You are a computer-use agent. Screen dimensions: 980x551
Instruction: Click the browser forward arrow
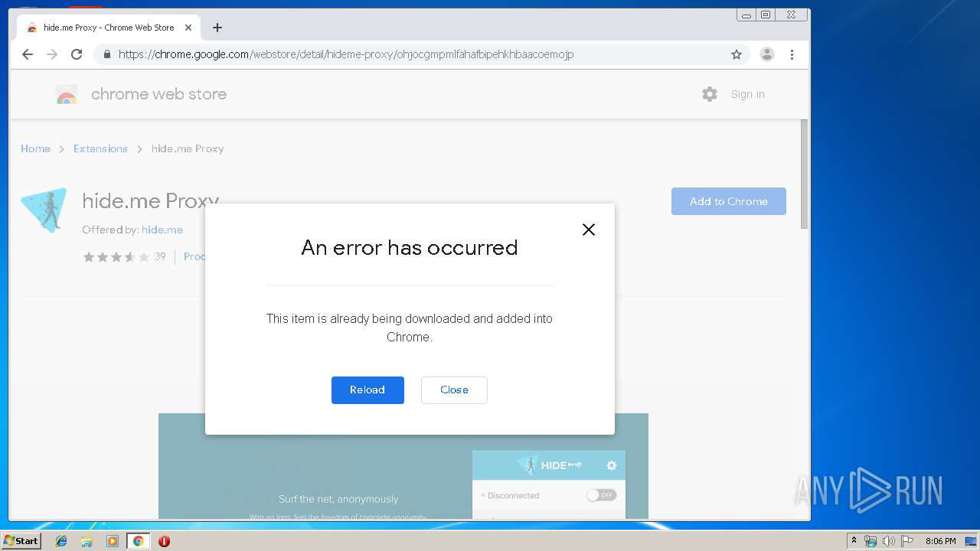(52, 54)
